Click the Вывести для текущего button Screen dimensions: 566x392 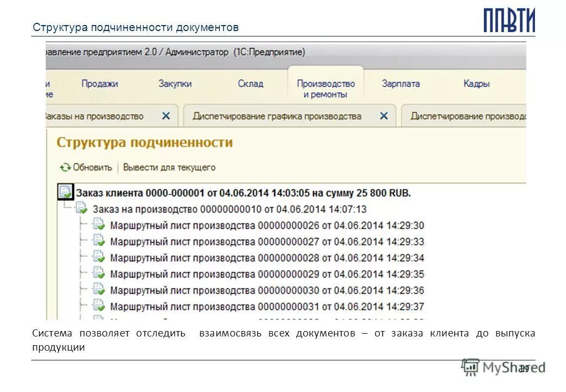tap(170, 167)
